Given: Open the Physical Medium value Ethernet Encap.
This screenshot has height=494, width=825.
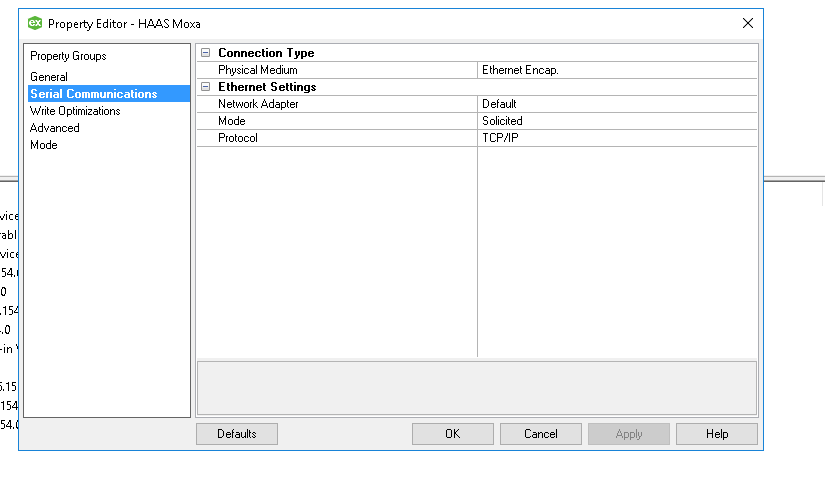Looking at the screenshot, I should tap(617, 70).
